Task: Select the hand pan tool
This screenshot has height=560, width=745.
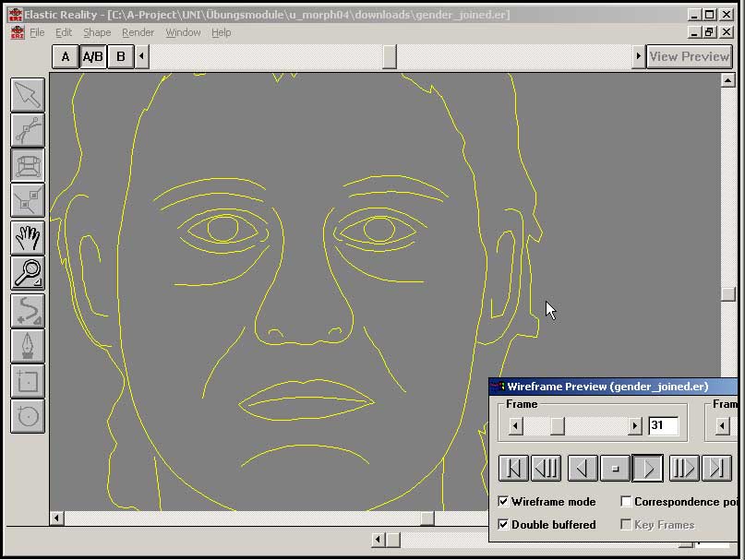Action: 28,237
